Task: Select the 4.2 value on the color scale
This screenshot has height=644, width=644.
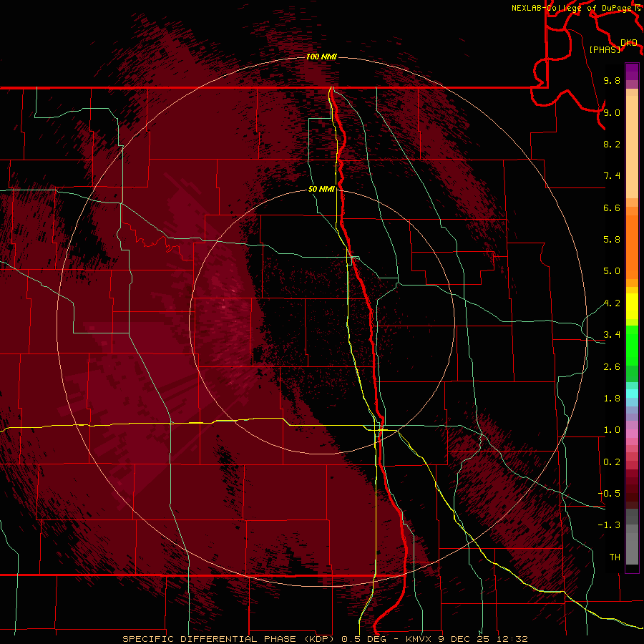Action: (612, 303)
